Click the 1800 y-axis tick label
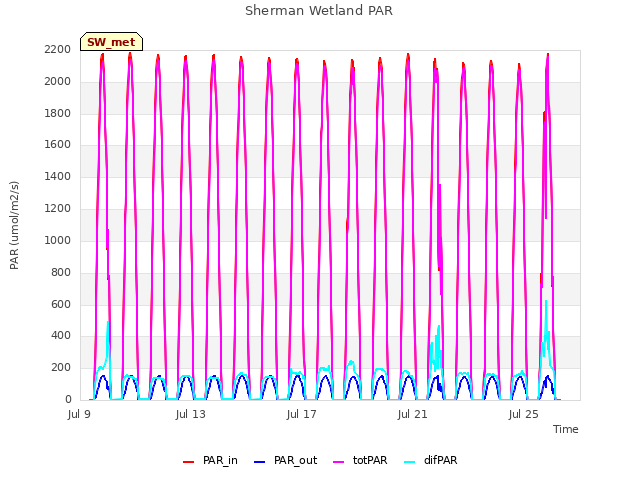Viewport: 640px width, 480px height. [x=58, y=113]
